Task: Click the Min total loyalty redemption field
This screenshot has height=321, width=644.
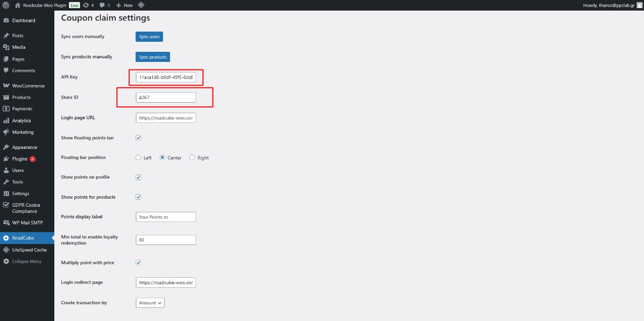Action: pos(166,240)
